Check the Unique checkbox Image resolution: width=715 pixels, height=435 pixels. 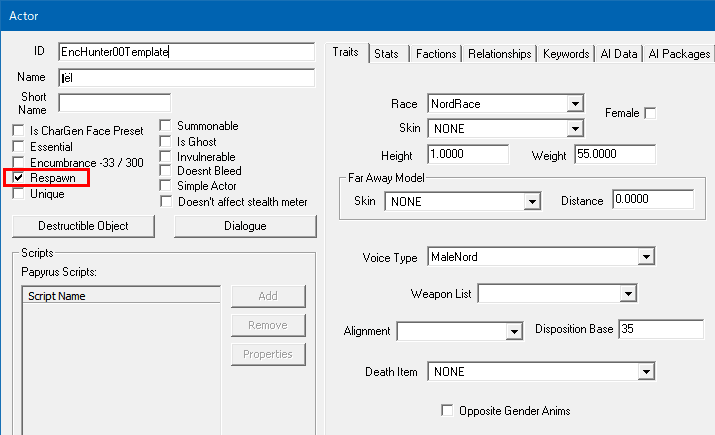tap(19, 193)
